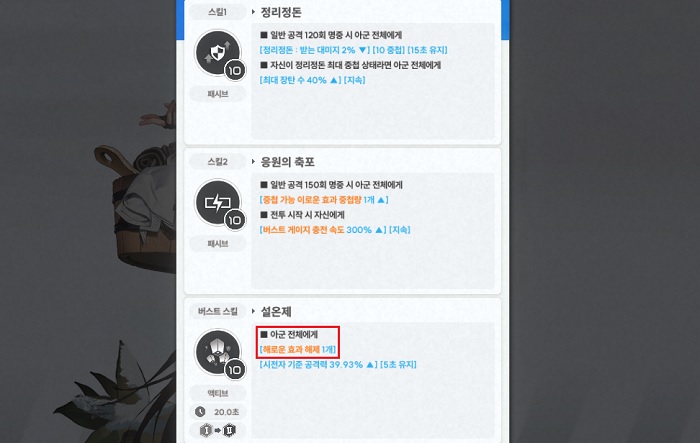Viewport: 700px width, 443px height.
Task: Select the 스킬1 label pill
Action: pos(217,12)
